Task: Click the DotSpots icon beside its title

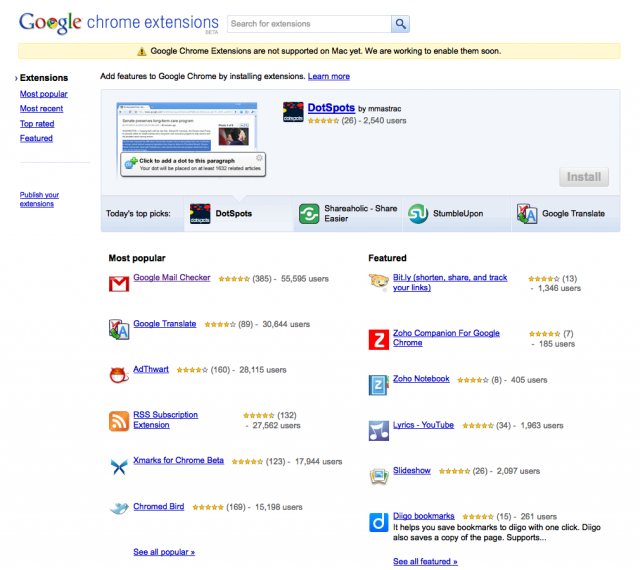Action: coord(293,112)
